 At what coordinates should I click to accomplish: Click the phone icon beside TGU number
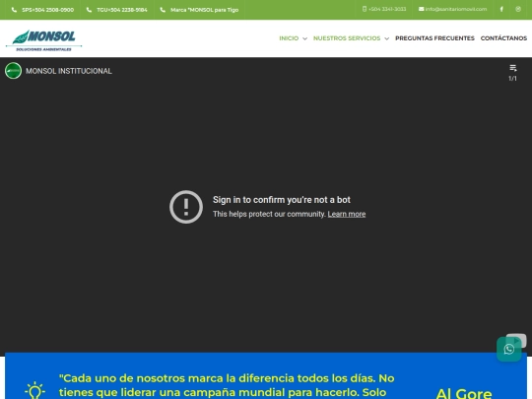89,10
